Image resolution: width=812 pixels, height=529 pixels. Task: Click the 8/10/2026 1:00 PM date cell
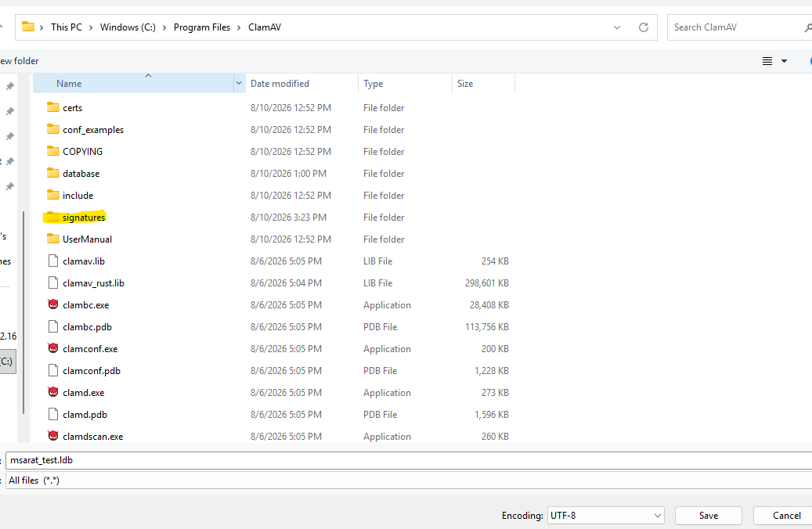(288, 174)
